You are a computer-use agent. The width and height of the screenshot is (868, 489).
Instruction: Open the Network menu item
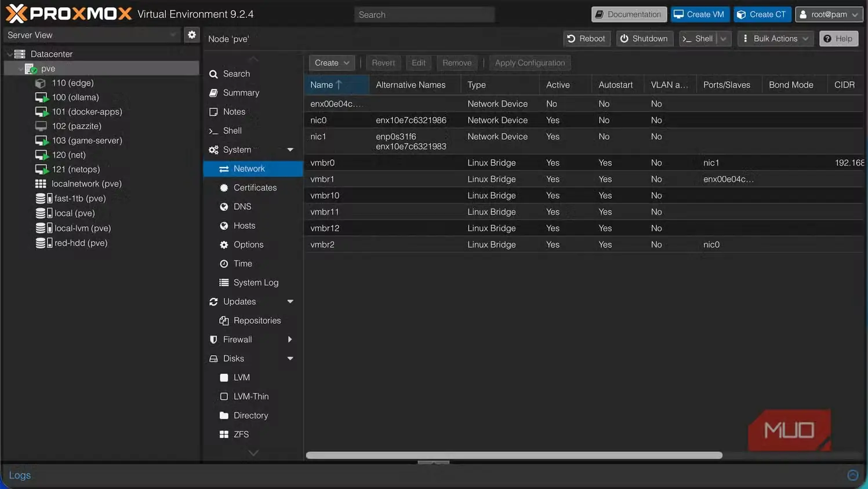coord(253,169)
